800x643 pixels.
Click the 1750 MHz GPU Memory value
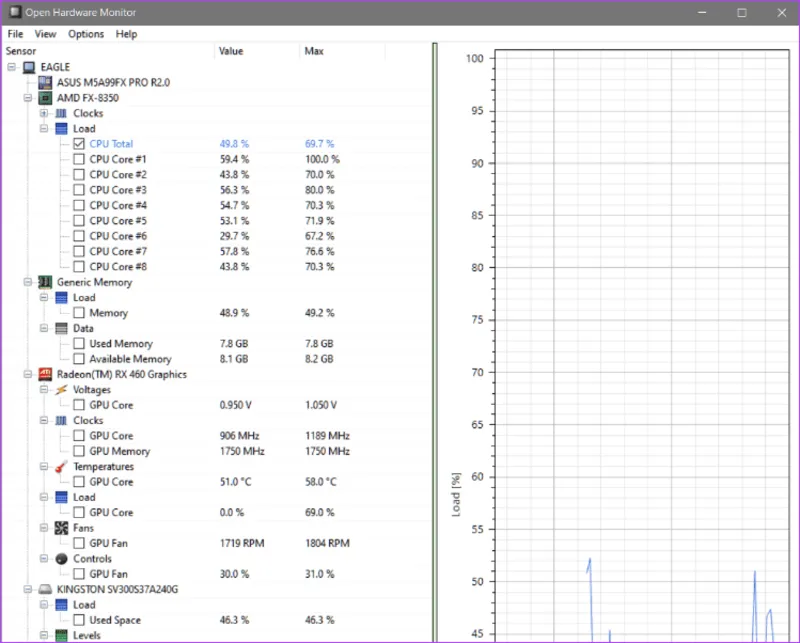point(242,451)
